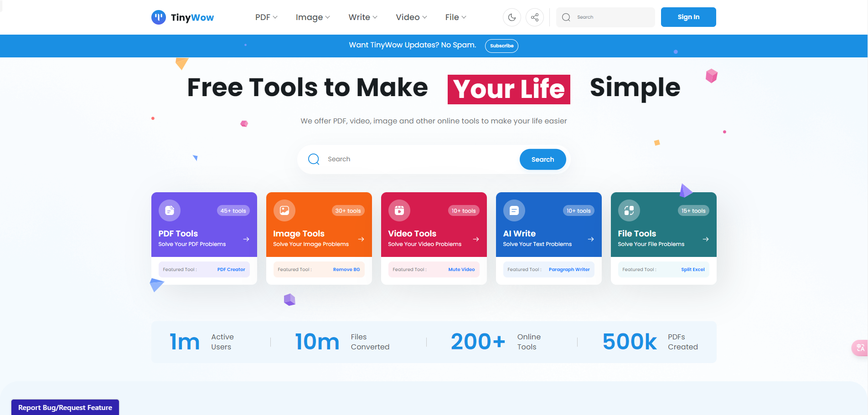Open the Video Tools heading

pos(412,234)
